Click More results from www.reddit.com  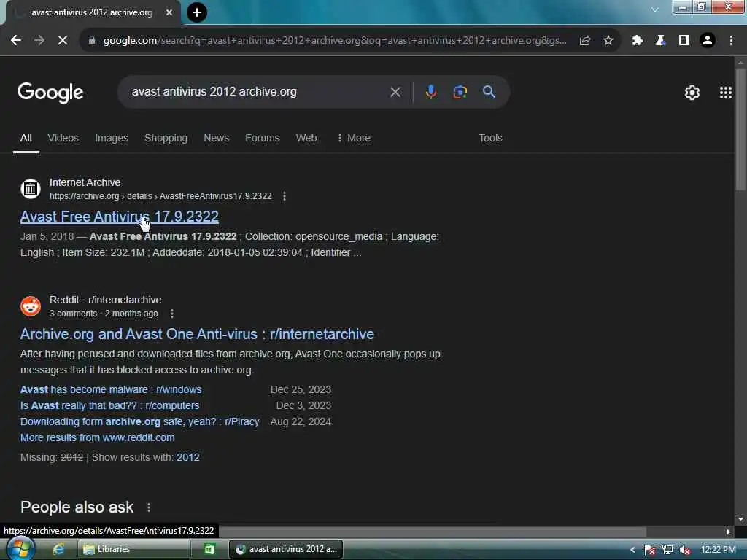click(98, 437)
